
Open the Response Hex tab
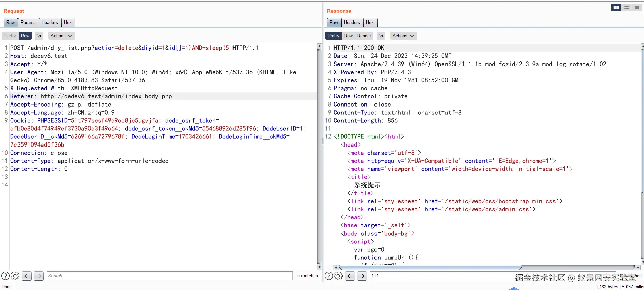pos(370,22)
